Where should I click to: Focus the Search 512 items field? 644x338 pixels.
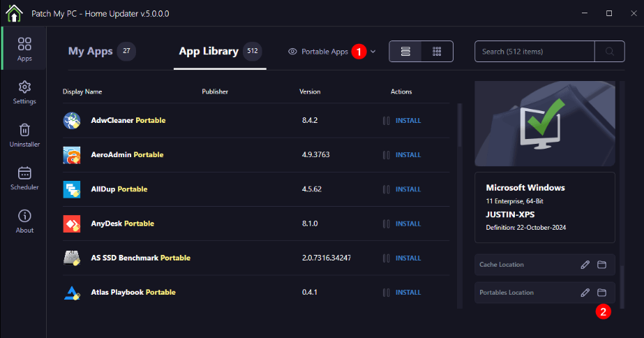tap(534, 52)
